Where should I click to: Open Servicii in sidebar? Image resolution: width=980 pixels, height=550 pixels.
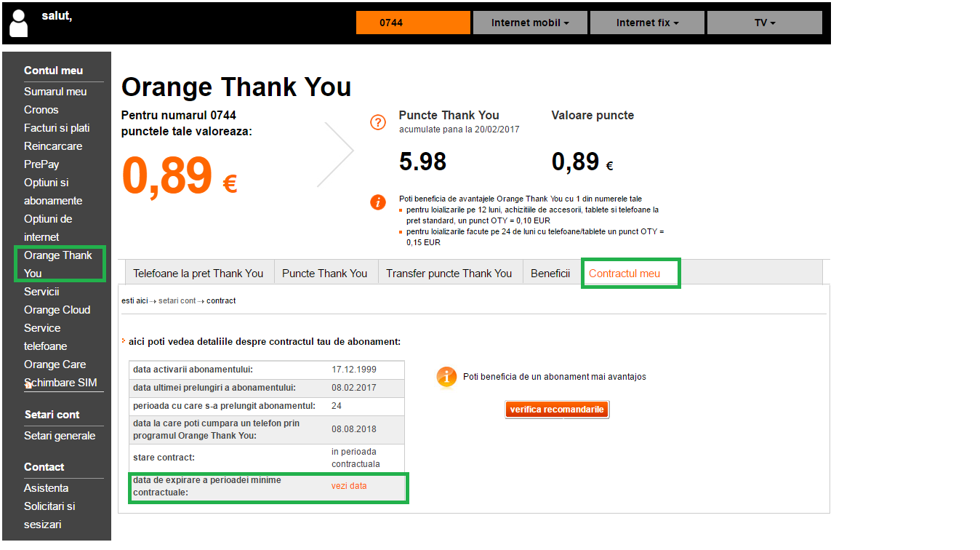[x=41, y=292]
